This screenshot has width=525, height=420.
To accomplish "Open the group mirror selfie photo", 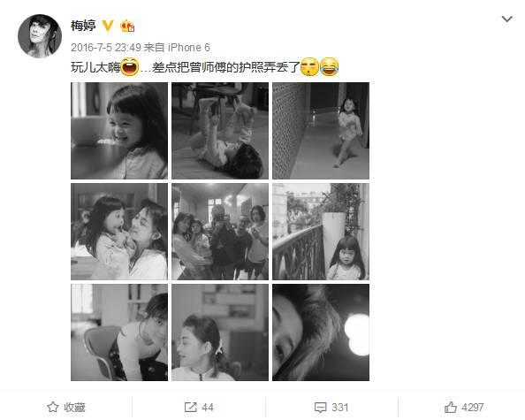I will click(x=220, y=232).
